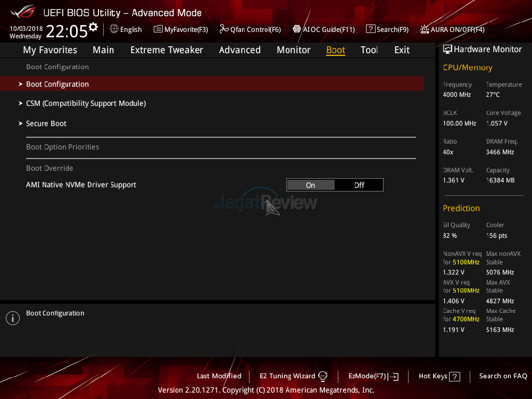
Task: Expand the Boot Configuration submenu
Action: 57,84
